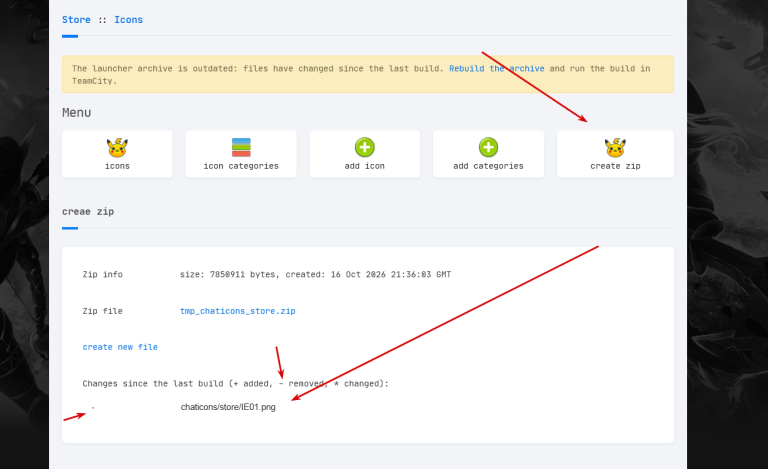Screen dimensions: 768x469
Task: Open the icon categories menu label
Action: tap(241, 166)
